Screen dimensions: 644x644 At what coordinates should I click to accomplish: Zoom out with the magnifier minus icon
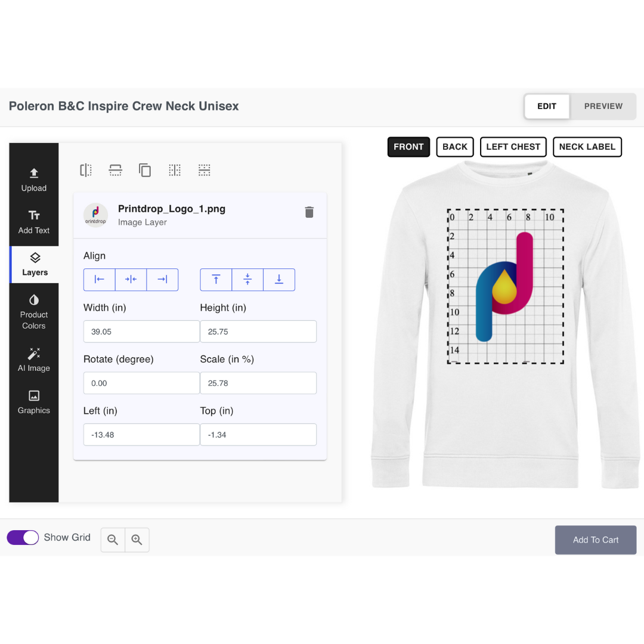[x=113, y=540]
